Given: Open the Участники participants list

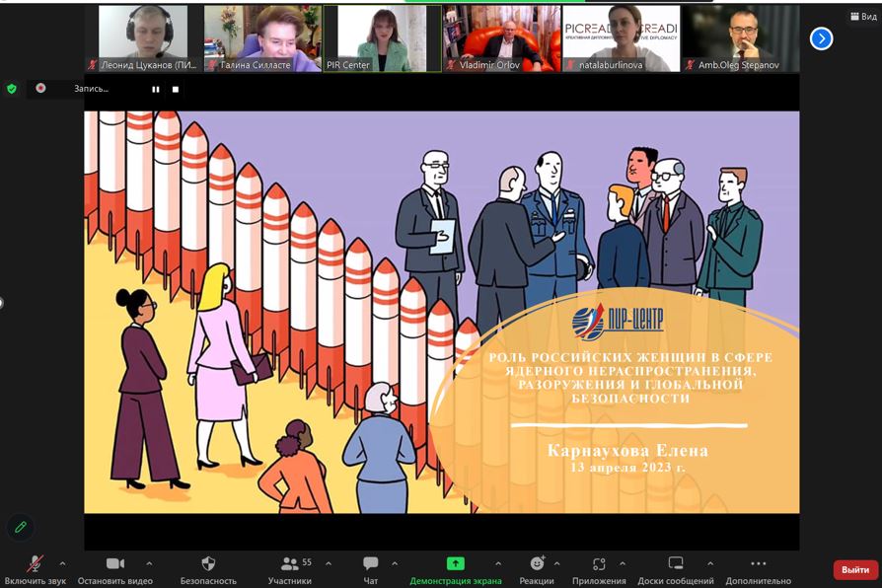Looking at the screenshot, I should (290, 564).
